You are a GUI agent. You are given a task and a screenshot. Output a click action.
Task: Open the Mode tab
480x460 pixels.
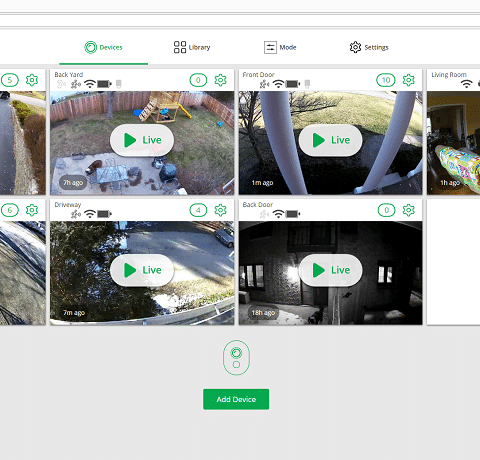click(280, 47)
